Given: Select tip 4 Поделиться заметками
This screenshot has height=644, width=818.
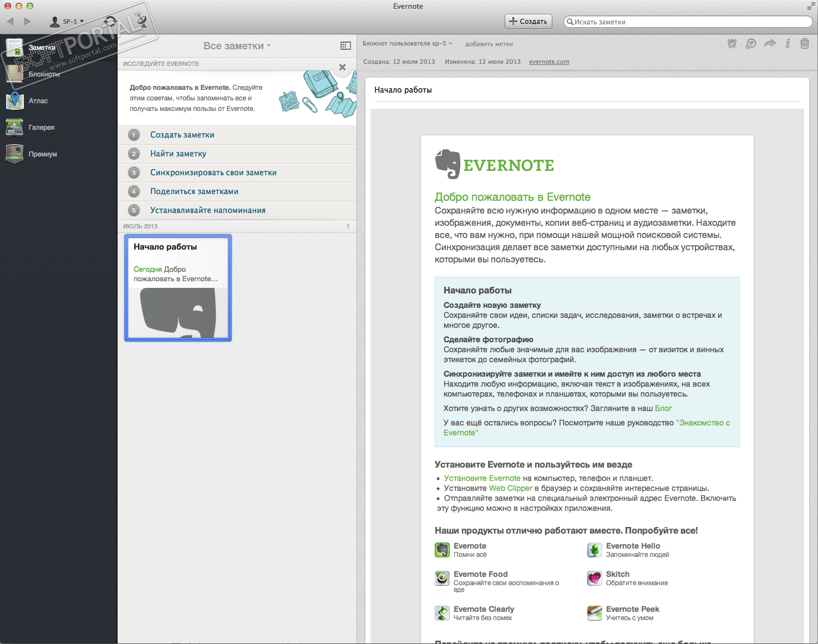Looking at the screenshot, I should tap(237, 191).
